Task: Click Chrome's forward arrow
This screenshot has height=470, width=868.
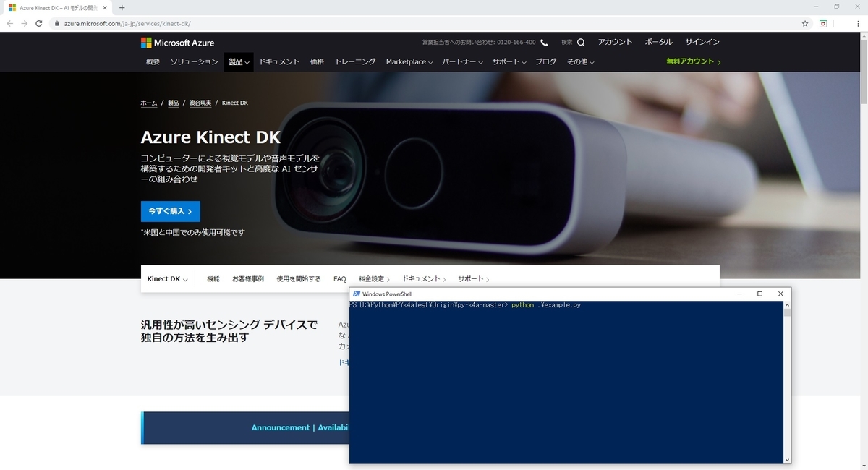Action: click(25, 23)
